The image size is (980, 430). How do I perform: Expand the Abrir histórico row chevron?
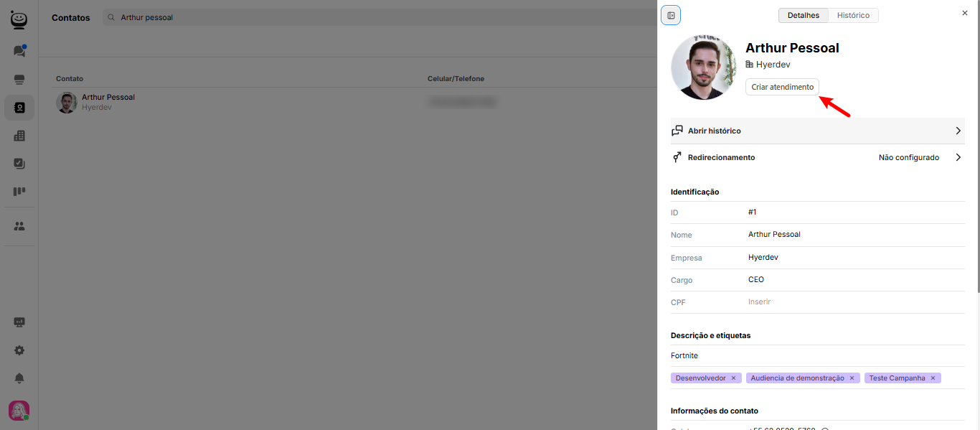tap(958, 131)
